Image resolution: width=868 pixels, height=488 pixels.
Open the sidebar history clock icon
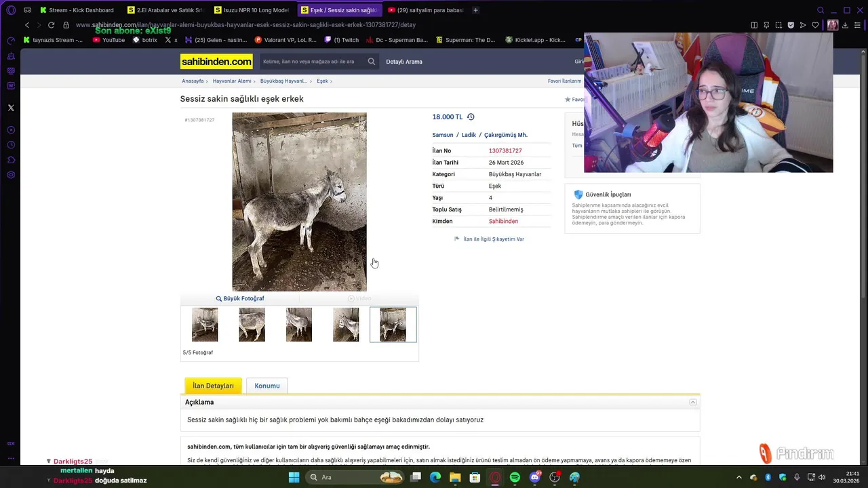[x=11, y=145]
